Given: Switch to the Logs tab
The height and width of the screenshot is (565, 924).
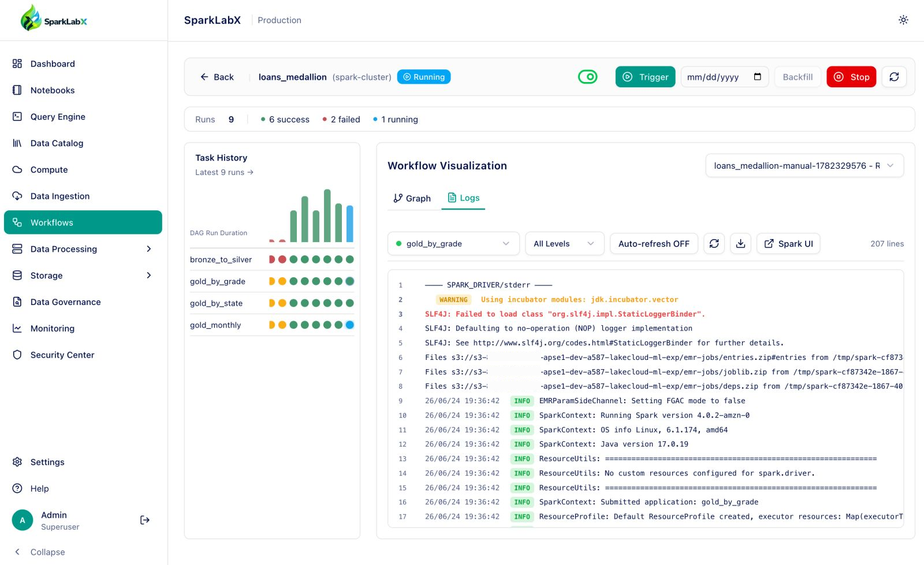Looking at the screenshot, I should click(463, 198).
